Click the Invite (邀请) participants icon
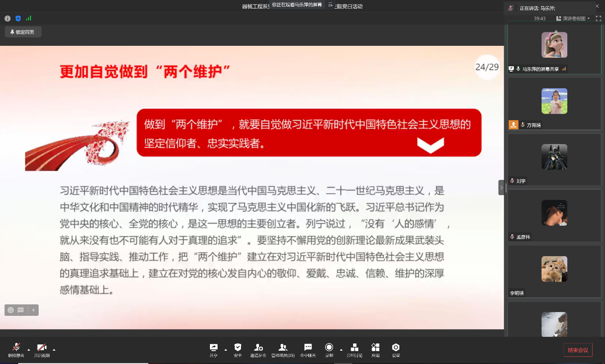The width and height of the screenshot is (605, 364). coord(258,350)
